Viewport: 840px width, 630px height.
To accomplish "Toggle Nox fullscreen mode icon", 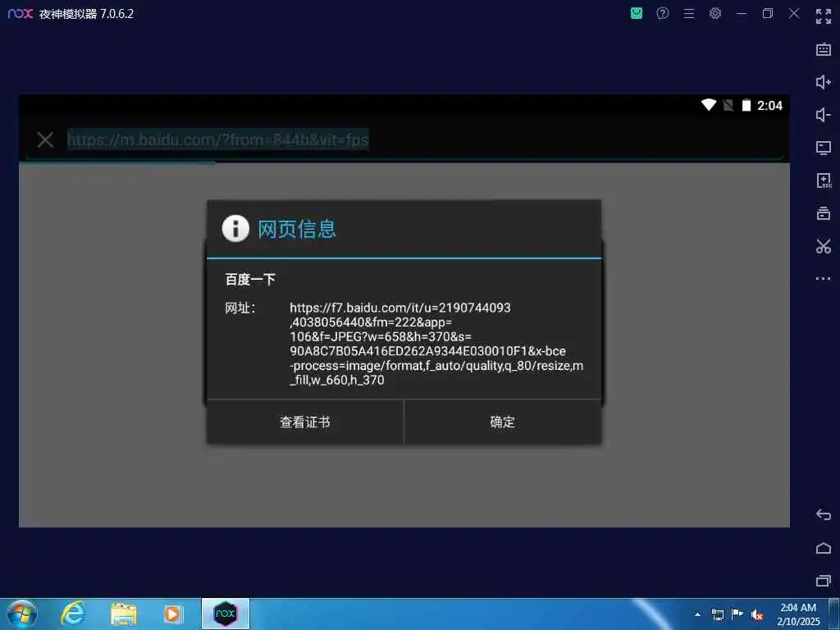I will (x=824, y=16).
